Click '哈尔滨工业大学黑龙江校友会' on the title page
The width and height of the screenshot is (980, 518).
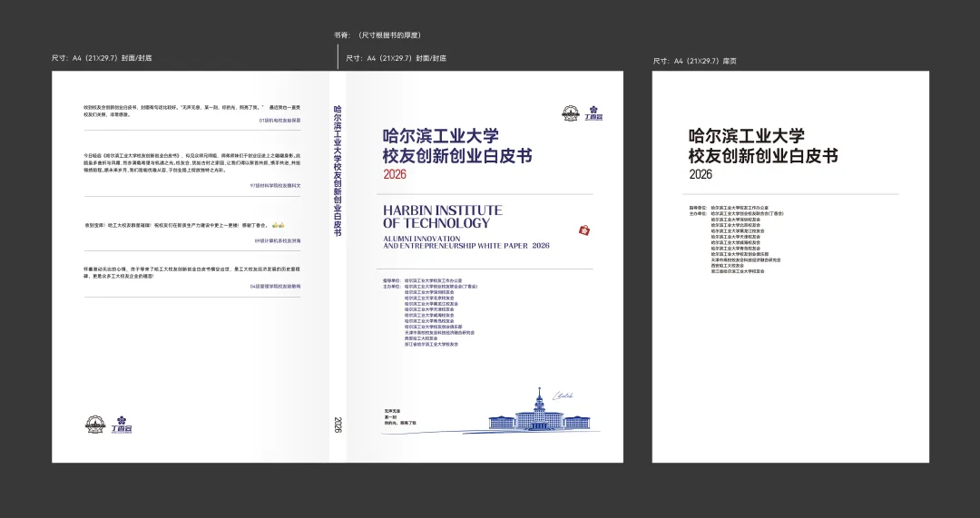[738, 230]
